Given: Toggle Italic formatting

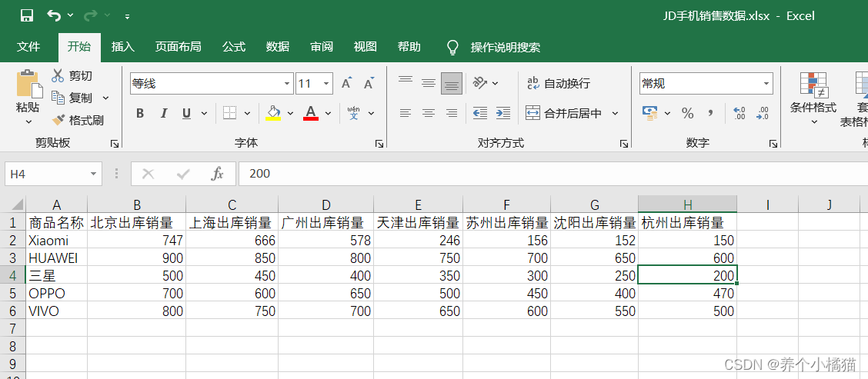Looking at the screenshot, I should (x=164, y=114).
